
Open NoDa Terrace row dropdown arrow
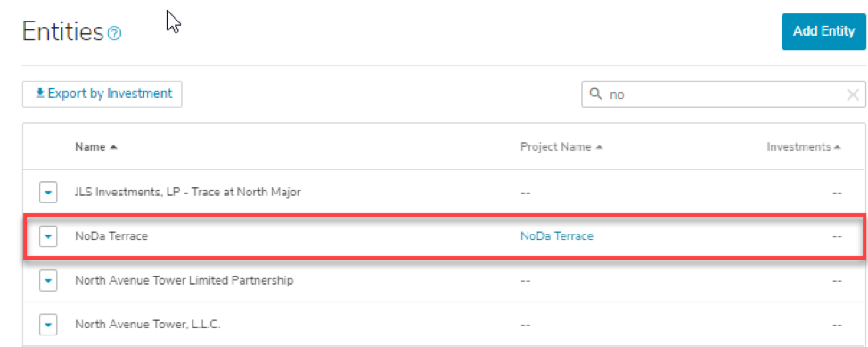pos(48,236)
